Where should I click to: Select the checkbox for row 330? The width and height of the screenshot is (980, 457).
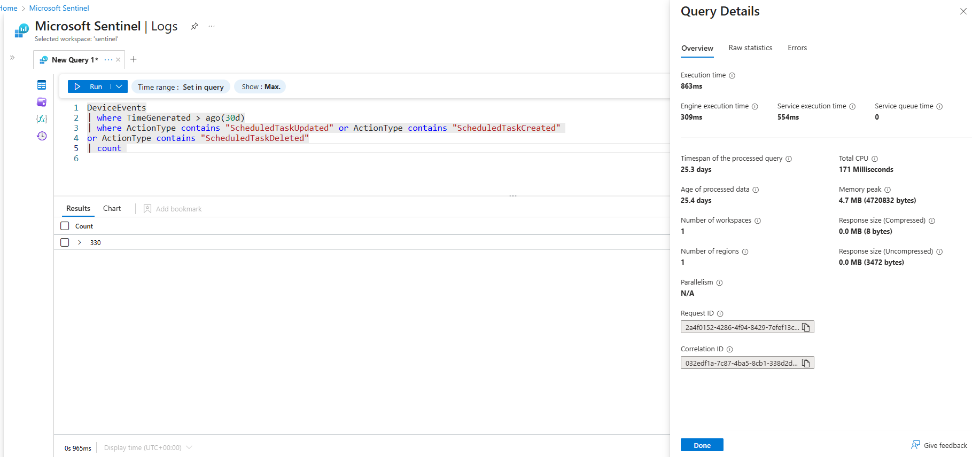tap(65, 242)
